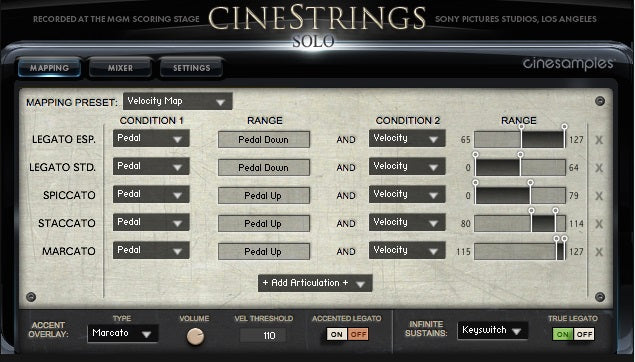
Task: Click the Vel Threshold value field 110
Action: click(x=263, y=335)
